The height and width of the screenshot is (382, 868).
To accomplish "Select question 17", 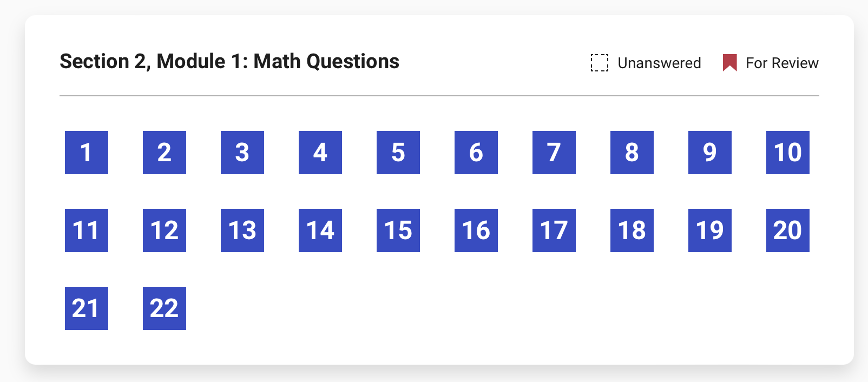I will pos(554,230).
